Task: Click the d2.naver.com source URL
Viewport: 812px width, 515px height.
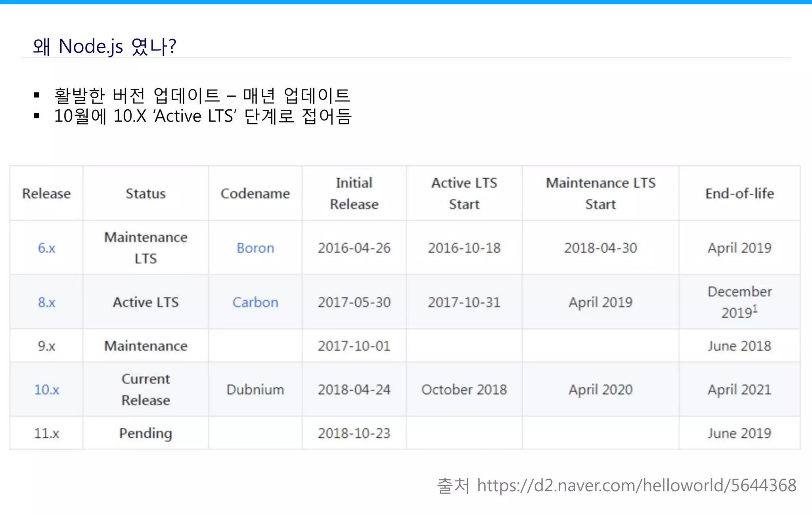Action: (636, 485)
